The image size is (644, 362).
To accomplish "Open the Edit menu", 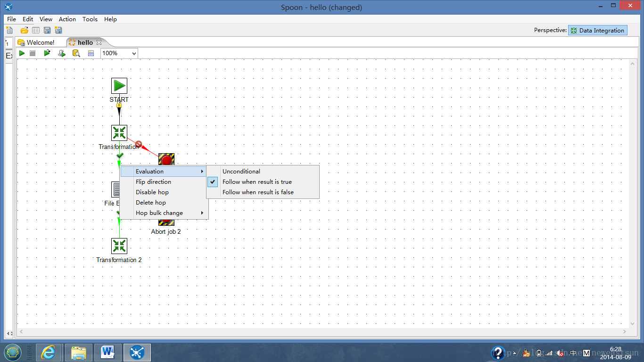I will click(28, 19).
